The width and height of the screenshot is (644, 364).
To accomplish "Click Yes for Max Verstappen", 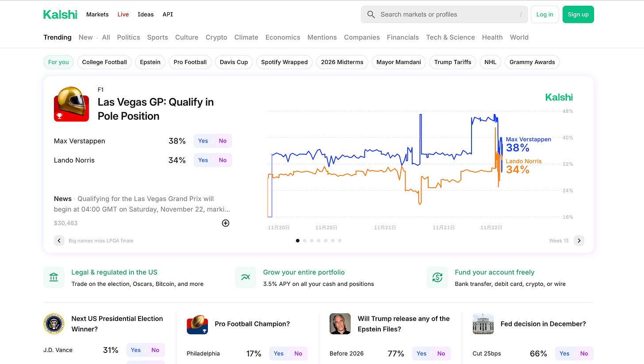I will [203, 141].
